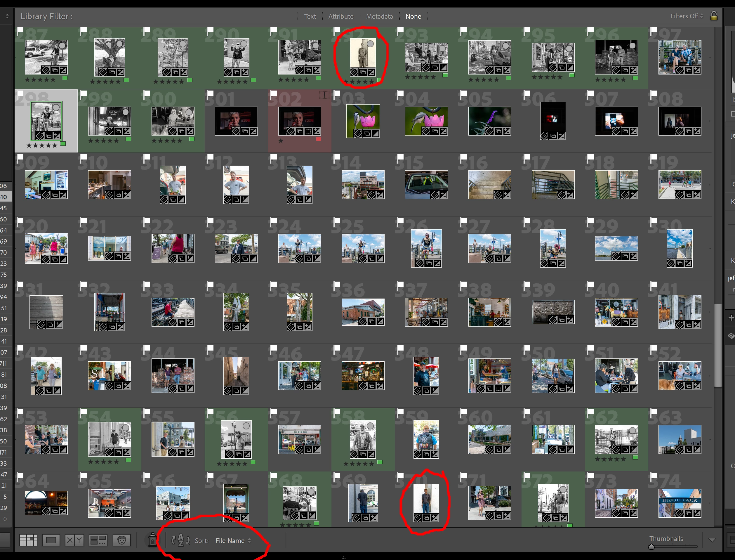Select the Metadata filter tab
The height and width of the screenshot is (560, 735).
click(x=379, y=16)
